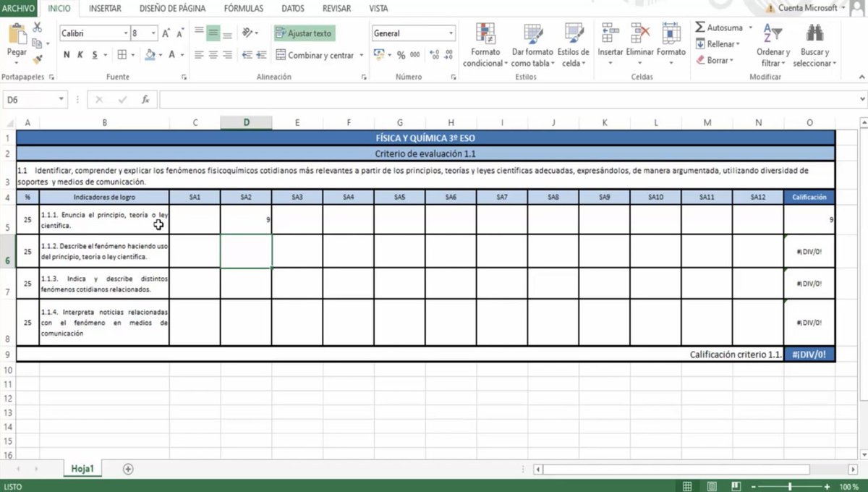Open Formato condicional

(x=485, y=44)
